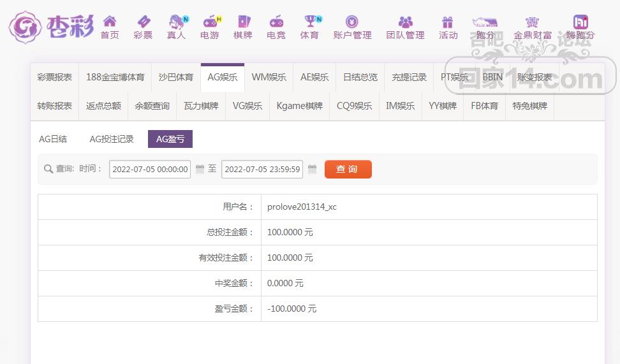Open 转账报表 tab
620x364 pixels.
(55, 106)
